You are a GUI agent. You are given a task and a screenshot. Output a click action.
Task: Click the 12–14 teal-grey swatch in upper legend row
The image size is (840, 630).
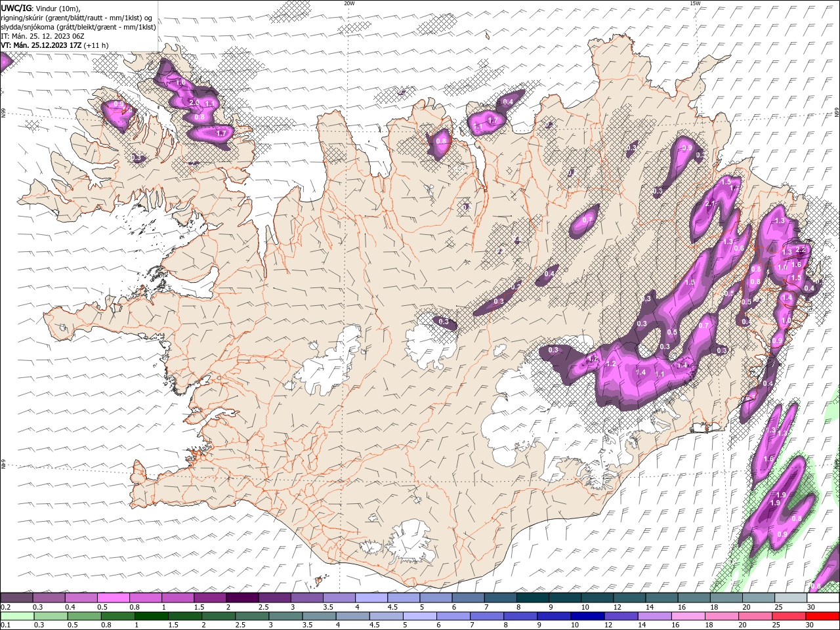[x=629, y=598]
